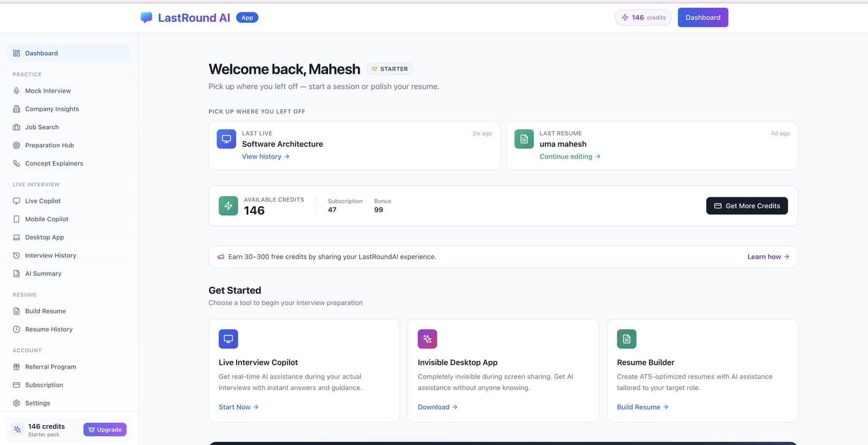The image size is (868, 445).
Task: Click the Subscription credits value 47
Action: pyautogui.click(x=332, y=210)
